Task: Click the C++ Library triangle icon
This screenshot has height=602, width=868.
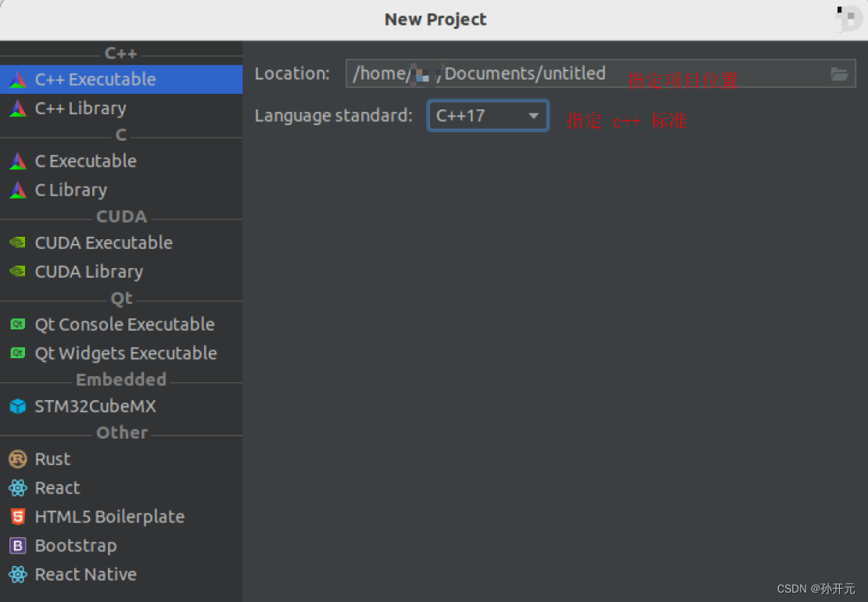Action: tap(18, 108)
